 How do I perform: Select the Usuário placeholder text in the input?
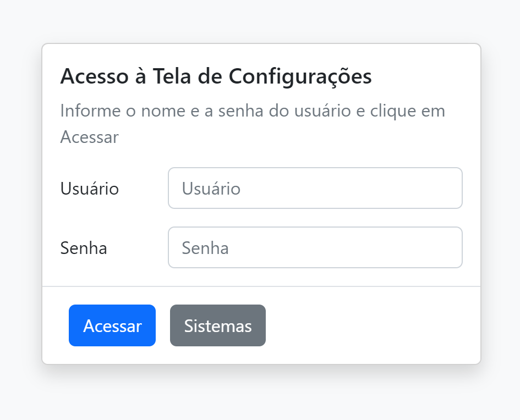(211, 189)
